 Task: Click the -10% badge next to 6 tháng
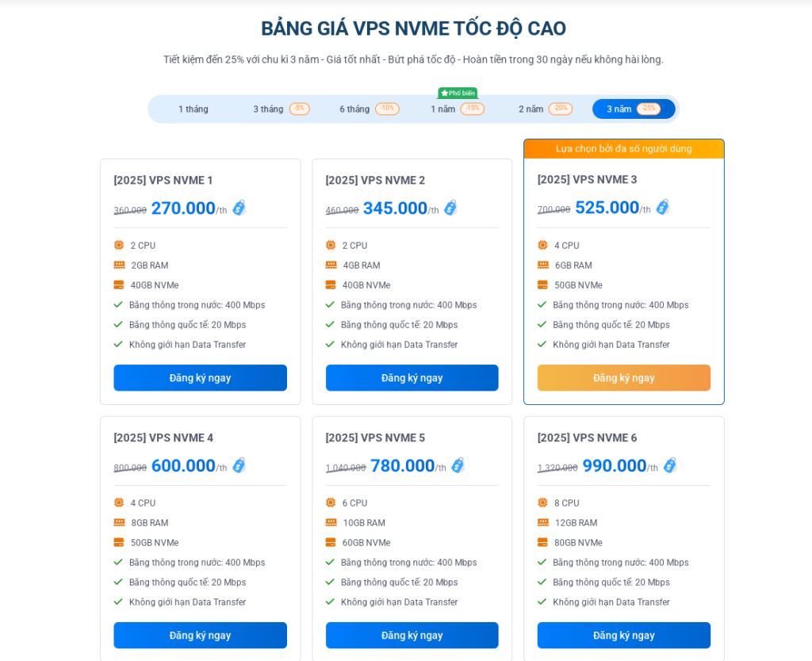pos(385,109)
